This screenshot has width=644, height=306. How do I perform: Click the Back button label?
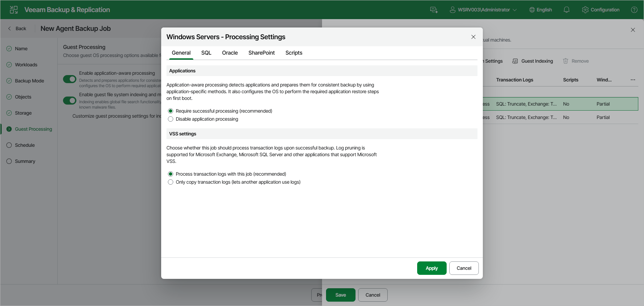point(21,28)
